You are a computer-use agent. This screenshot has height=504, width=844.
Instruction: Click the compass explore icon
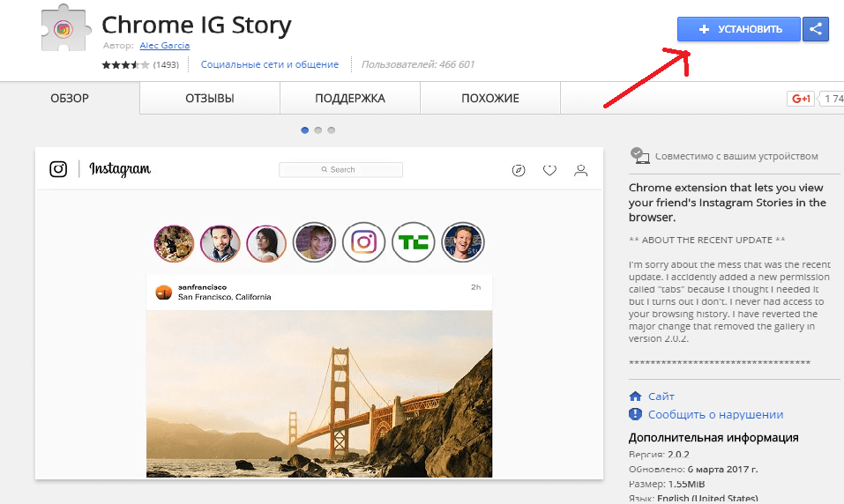click(519, 171)
